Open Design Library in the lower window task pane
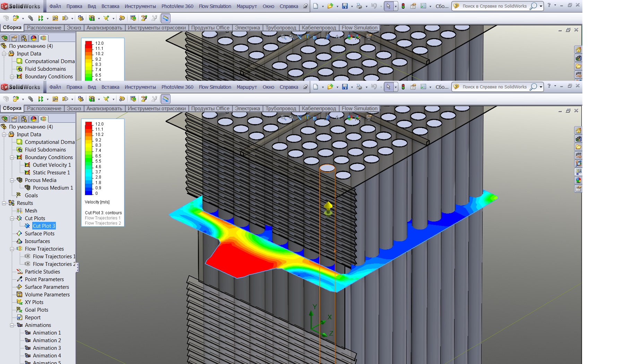Viewport: 624px width, 364px height. [x=578, y=139]
